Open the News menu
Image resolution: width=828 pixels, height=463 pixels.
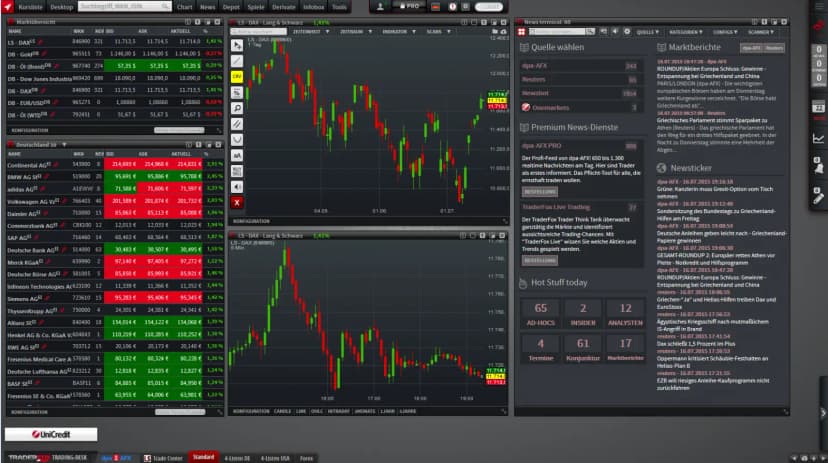click(x=208, y=7)
